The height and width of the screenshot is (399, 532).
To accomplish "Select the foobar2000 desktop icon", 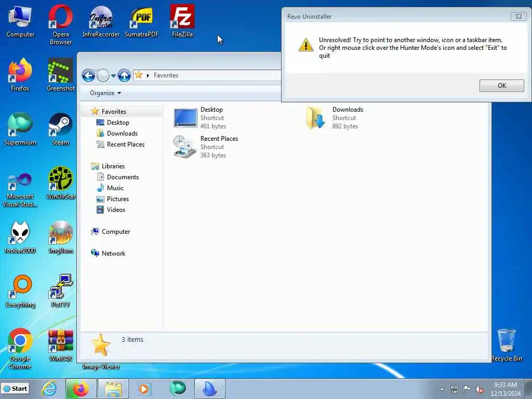I will [20, 237].
